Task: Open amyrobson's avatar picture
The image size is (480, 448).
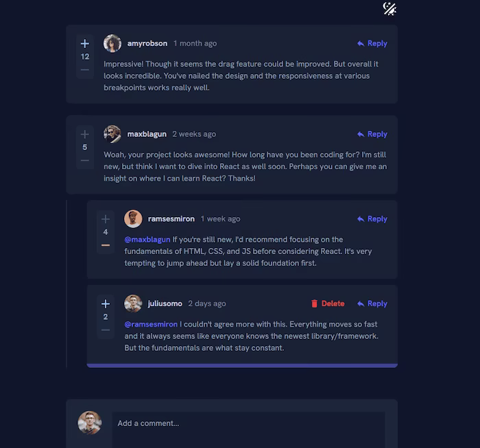Action: [x=112, y=43]
